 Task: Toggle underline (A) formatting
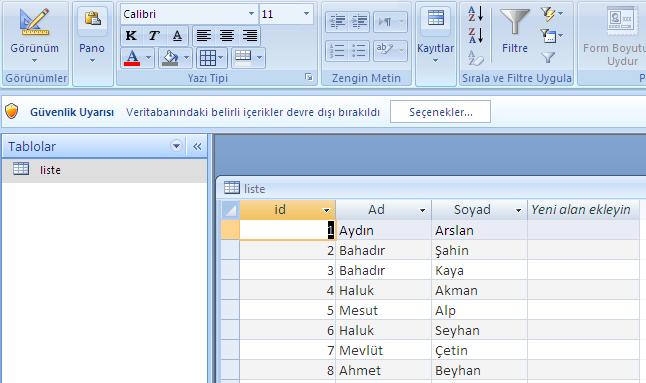177,35
